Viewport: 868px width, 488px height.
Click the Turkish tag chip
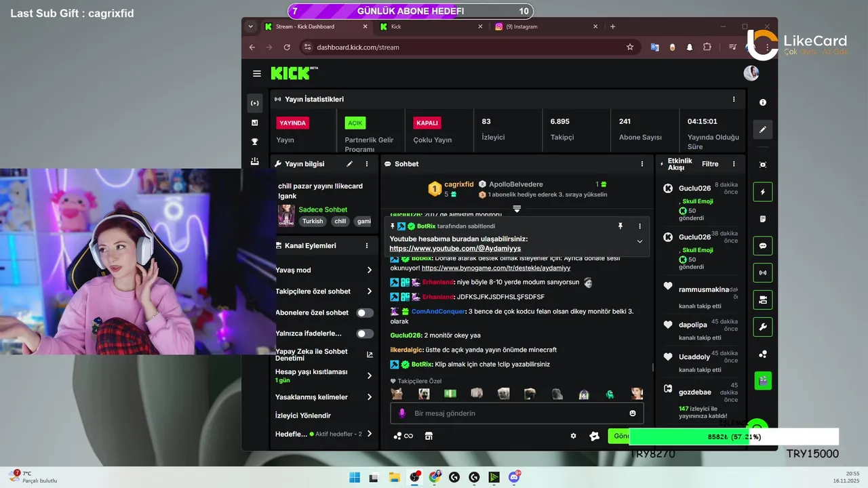coord(313,221)
